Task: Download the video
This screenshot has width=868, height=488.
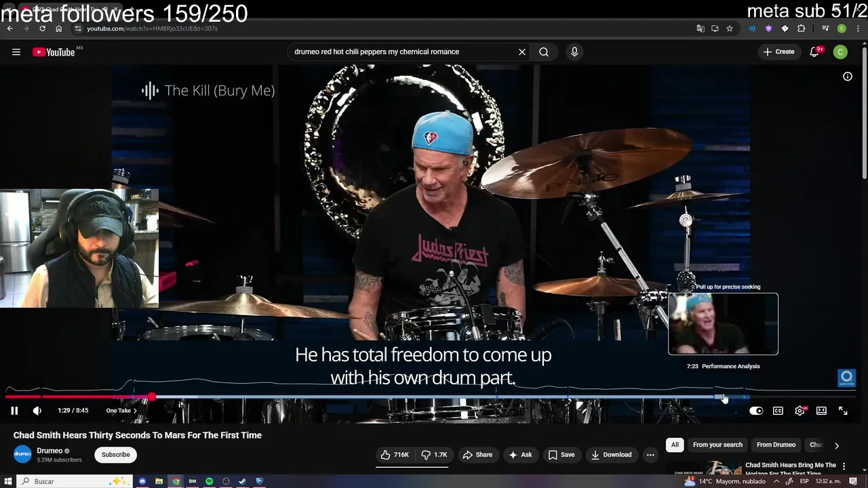Action: coord(611,455)
